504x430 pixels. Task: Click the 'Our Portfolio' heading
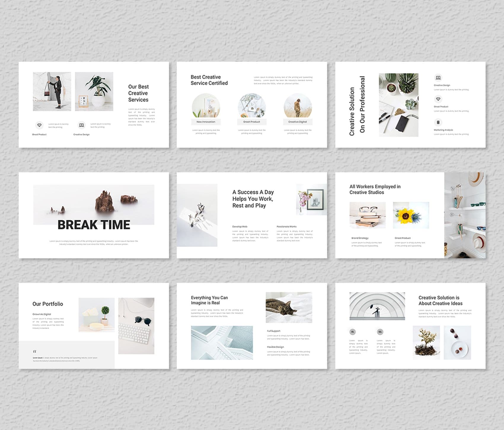(x=48, y=304)
